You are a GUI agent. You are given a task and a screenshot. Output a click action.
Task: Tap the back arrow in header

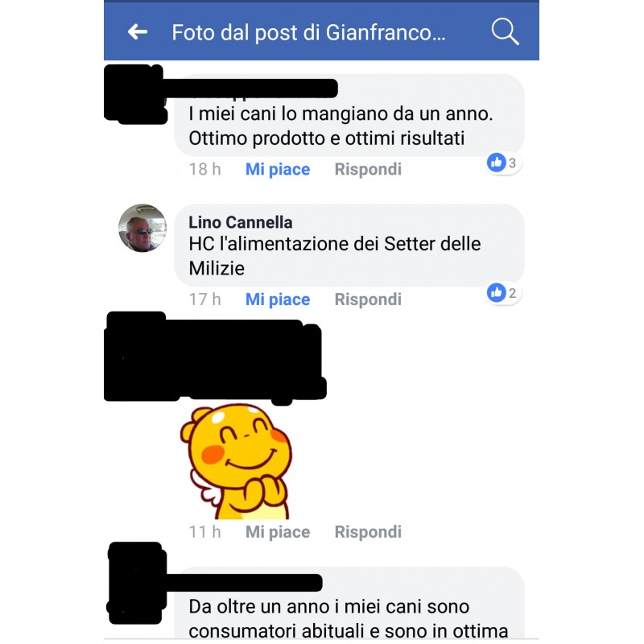pyautogui.click(x=138, y=31)
